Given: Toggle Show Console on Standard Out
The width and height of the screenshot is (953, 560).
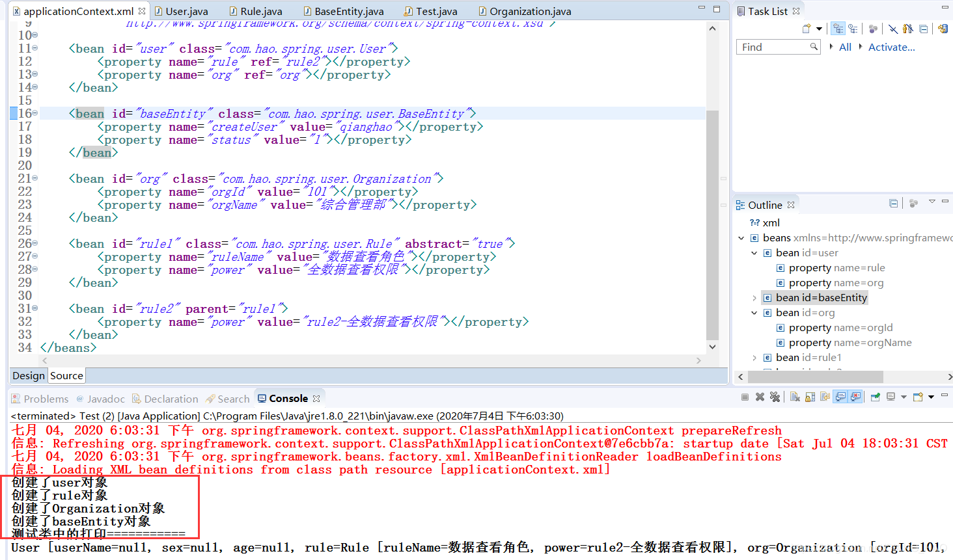Looking at the screenshot, I should point(840,397).
